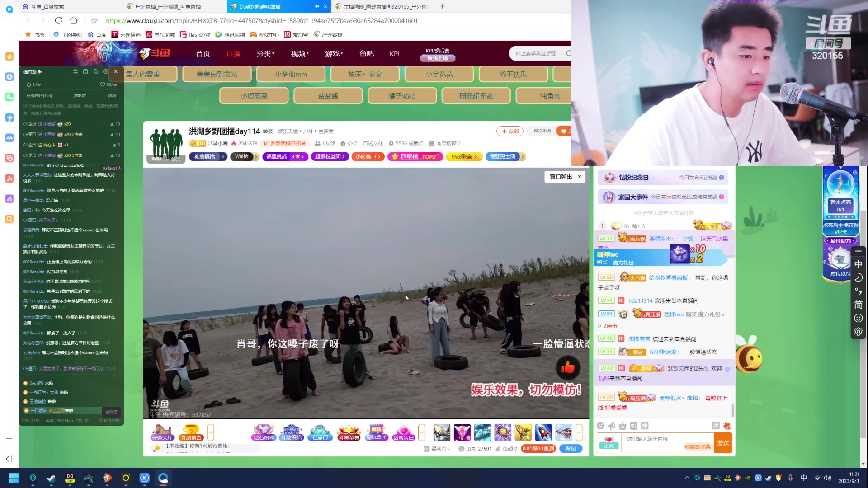Pop out the video with 窗口弹出
The height and width of the screenshot is (488, 868).
click(x=561, y=177)
